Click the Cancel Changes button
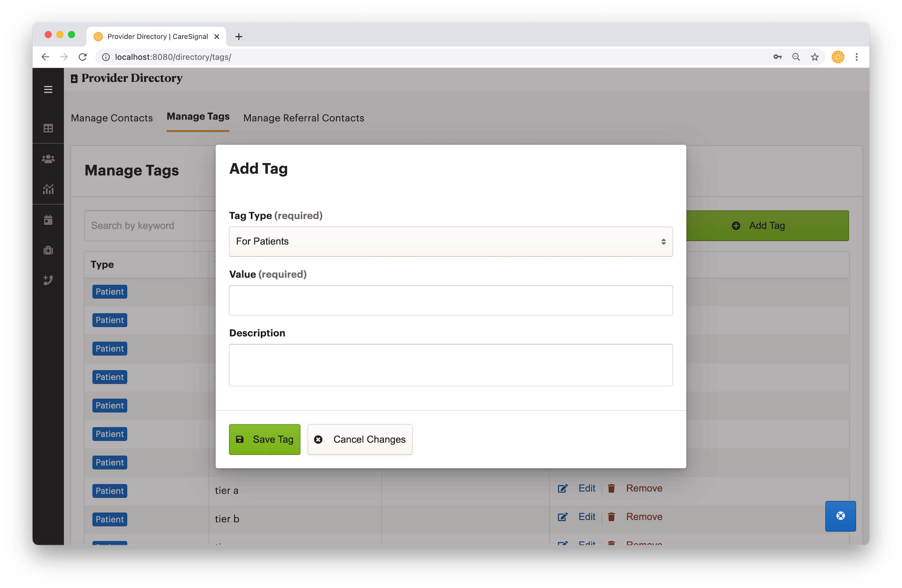Image resolution: width=902 pixels, height=588 pixels. pyautogui.click(x=360, y=439)
